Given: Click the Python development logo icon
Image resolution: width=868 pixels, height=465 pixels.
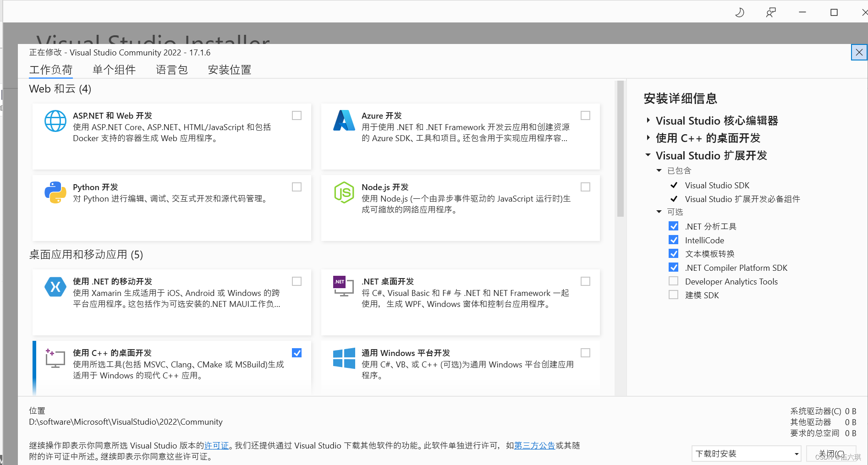Looking at the screenshot, I should point(55,192).
